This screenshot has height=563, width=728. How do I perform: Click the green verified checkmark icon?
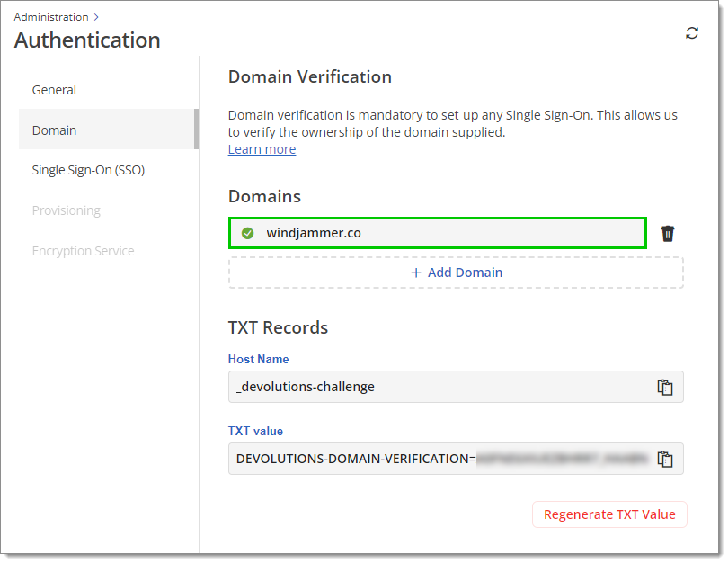coord(247,233)
